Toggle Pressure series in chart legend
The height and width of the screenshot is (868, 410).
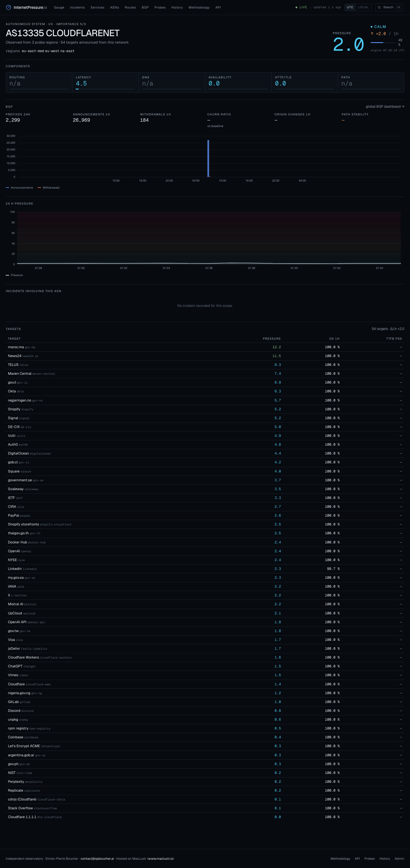click(x=14, y=275)
